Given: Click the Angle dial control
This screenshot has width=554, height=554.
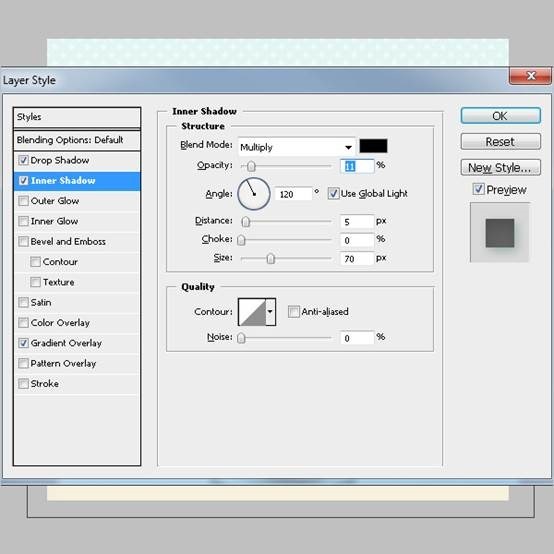Looking at the screenshot, I should pos(254,194).
